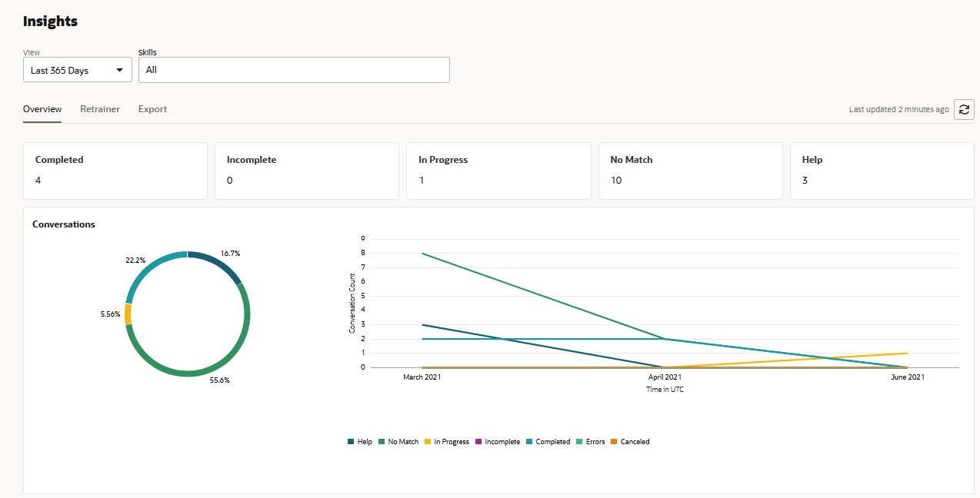
Task: Switch to the Retrainer tab
Action: point(99,109)
